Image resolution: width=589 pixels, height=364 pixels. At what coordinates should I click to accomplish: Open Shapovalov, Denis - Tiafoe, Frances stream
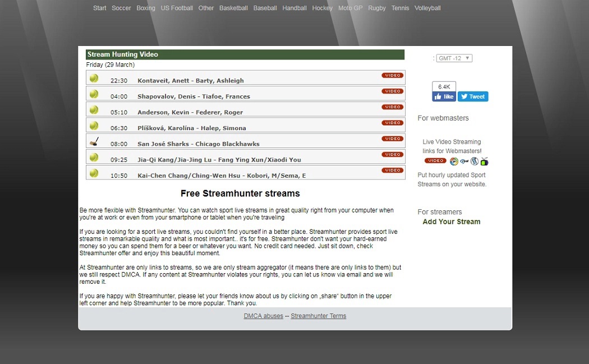pos(194,96)
